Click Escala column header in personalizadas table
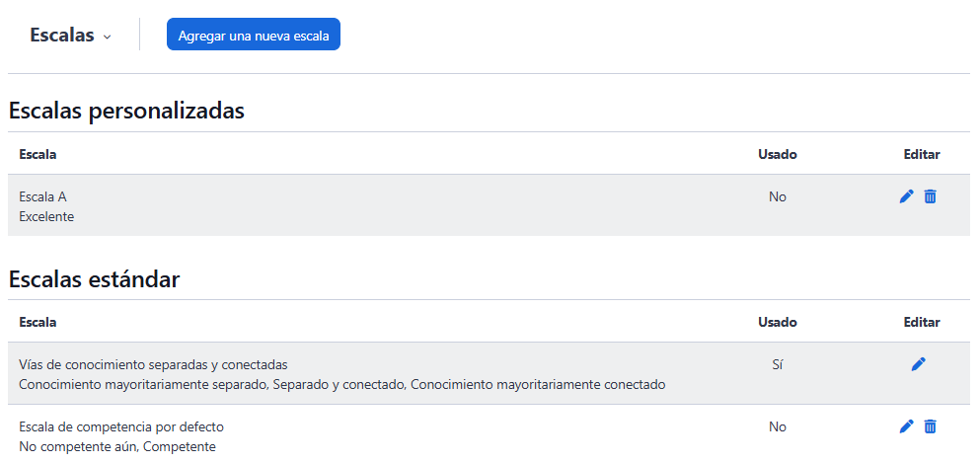 (x=38, y=154)
